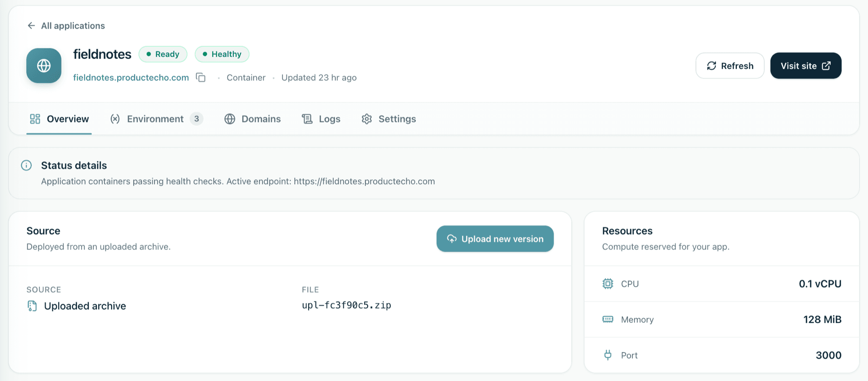Open the Environment tab
This screenshot has width=868, height=381.
(157, 119)
